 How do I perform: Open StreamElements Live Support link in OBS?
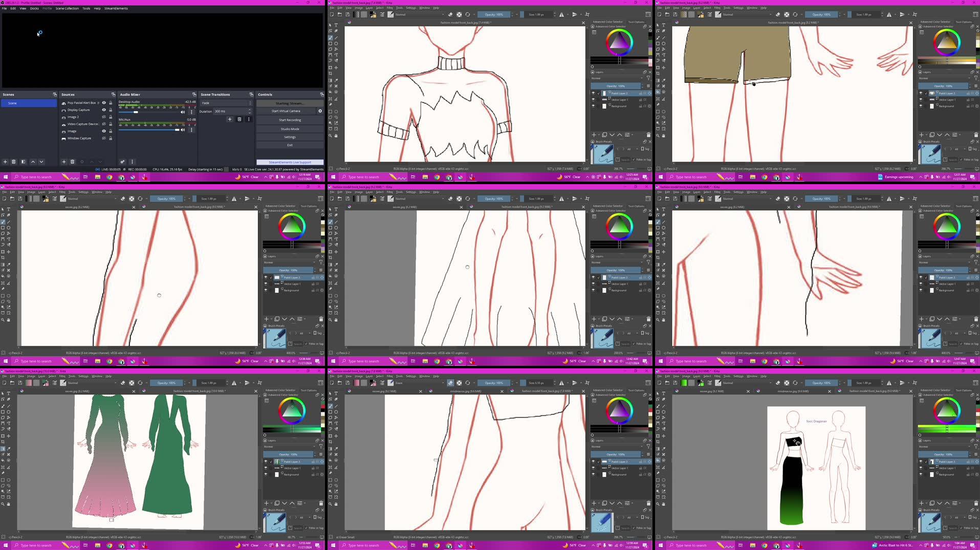pos(290,162)
